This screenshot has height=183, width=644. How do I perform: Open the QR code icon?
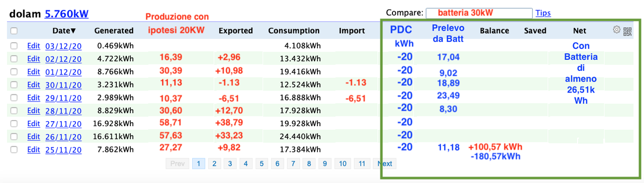tap(627, 31)
